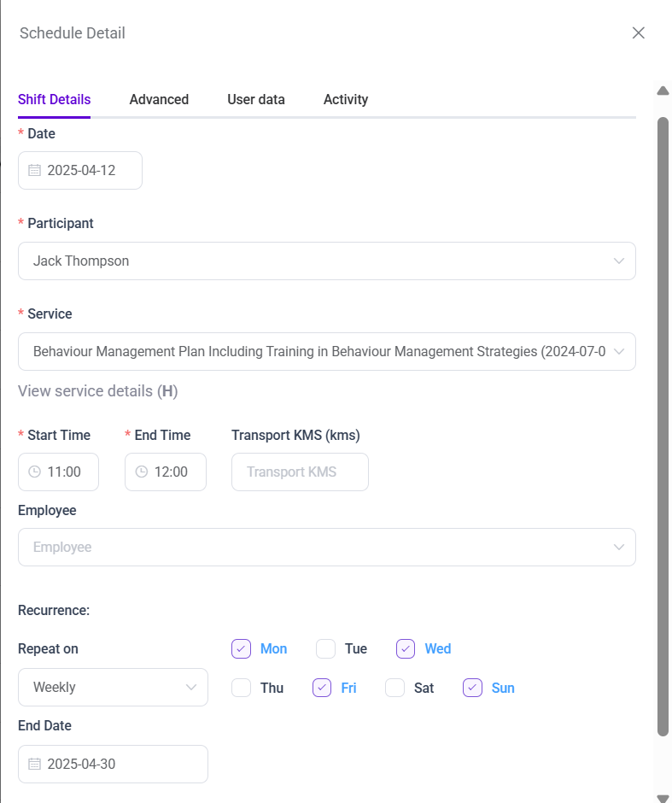Click calendar icon in End Date field
672x803 pixels.
[x=34, y=764]
